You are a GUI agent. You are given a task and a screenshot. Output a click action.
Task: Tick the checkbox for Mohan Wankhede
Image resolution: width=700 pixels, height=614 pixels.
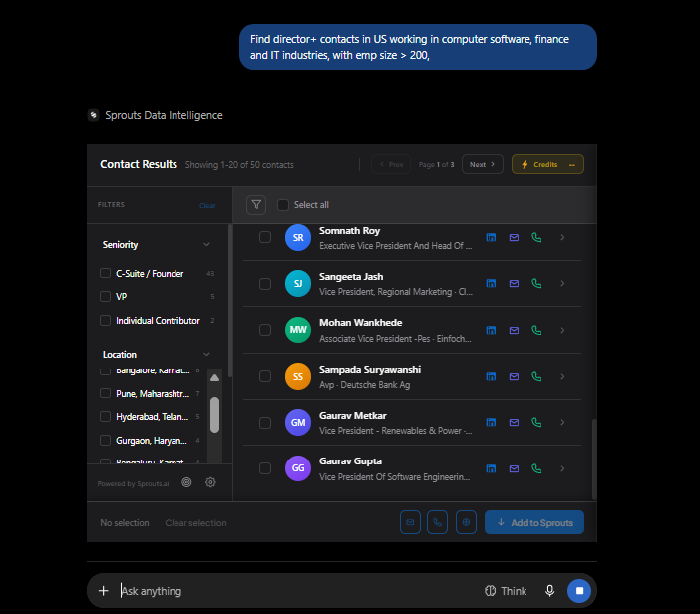(265, 330)
